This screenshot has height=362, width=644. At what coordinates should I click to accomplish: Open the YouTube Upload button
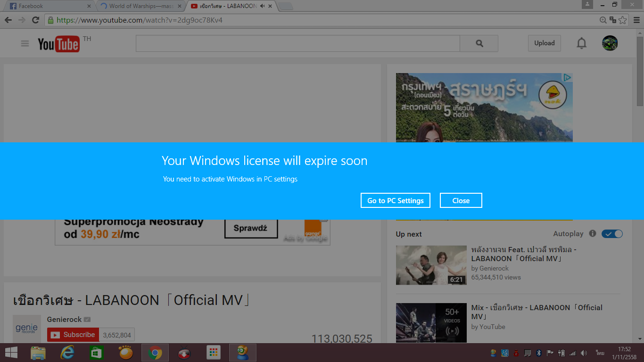[x=545, y=43]
